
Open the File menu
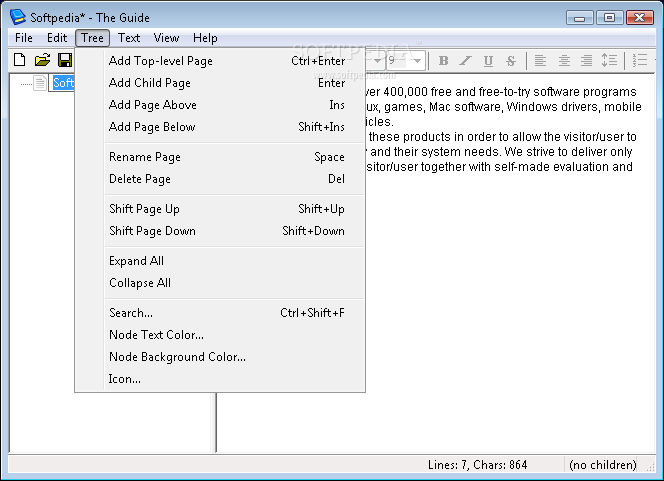pos(24,38)
